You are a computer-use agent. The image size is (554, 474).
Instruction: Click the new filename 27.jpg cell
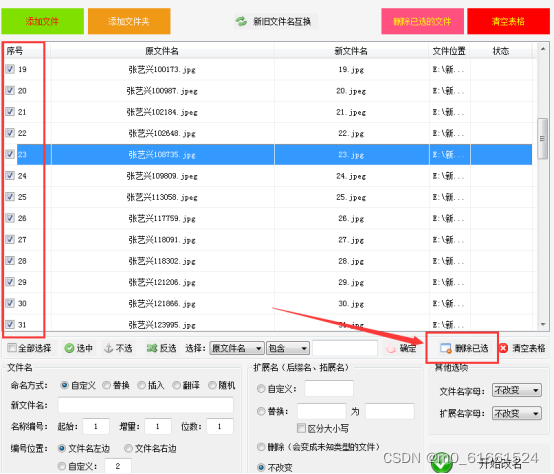[x=351, y=239]
